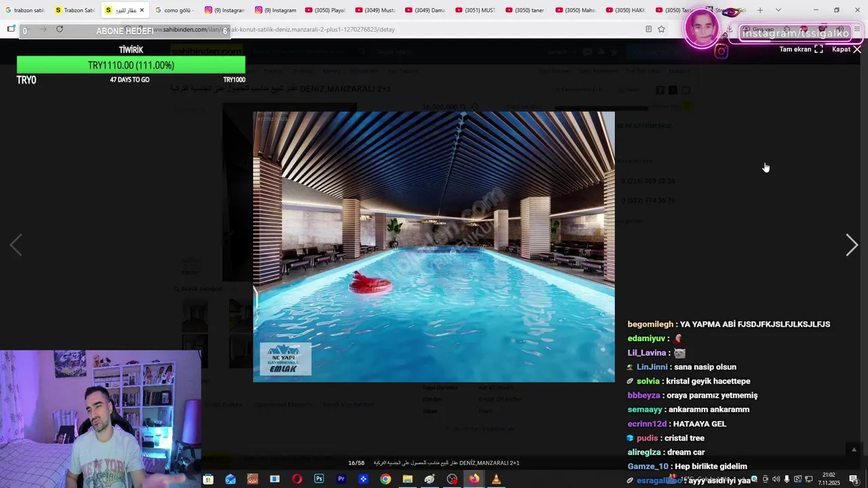Open the '(3051) MUST' YouTube tab
The height and width of the screenshot is (488, 868).
[475, 10]
